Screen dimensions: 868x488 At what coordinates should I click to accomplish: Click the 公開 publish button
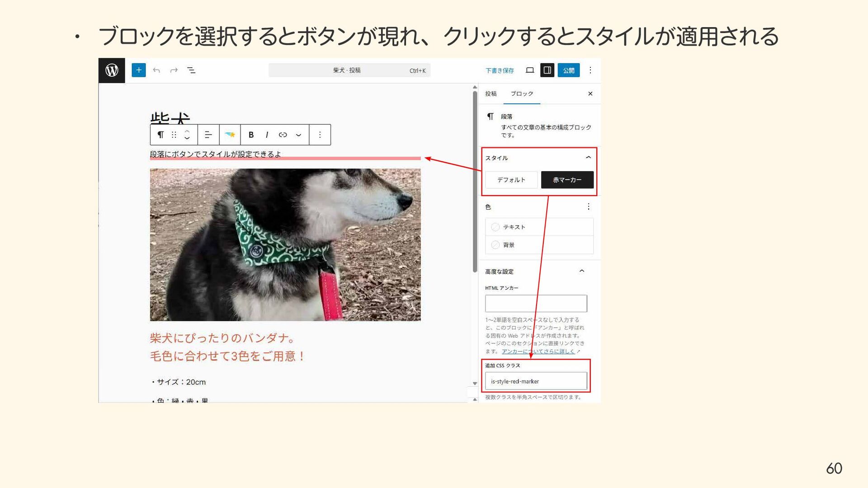pos(568,70)
